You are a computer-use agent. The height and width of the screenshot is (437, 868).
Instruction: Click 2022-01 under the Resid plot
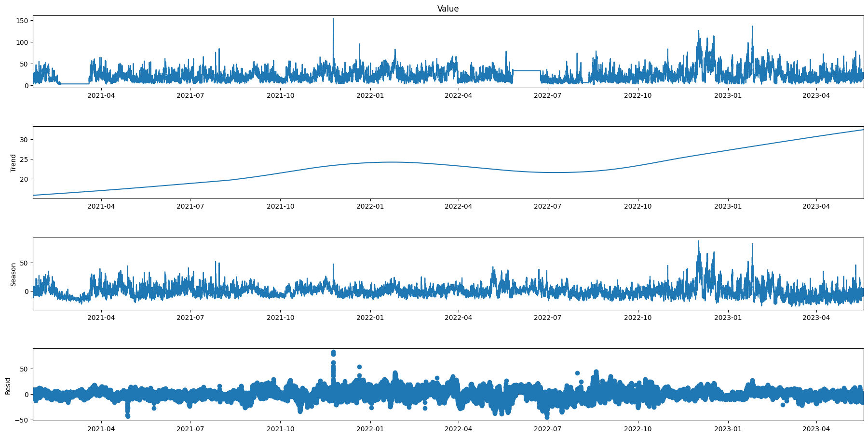point(370,428)
